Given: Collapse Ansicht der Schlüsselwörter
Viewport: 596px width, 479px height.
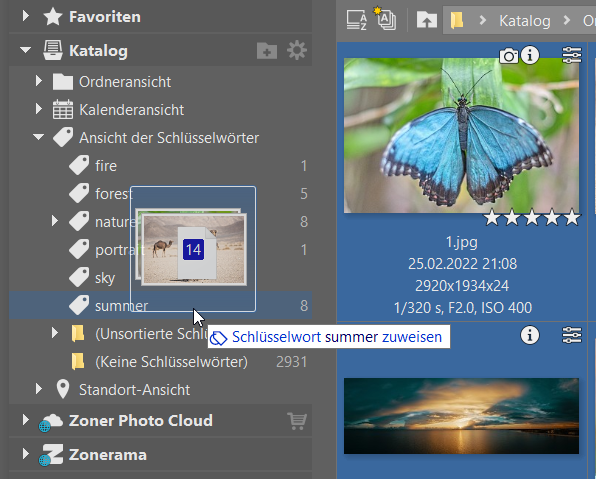Looking at the screenshot, I should pyautogui.click(x=38, y=137).
